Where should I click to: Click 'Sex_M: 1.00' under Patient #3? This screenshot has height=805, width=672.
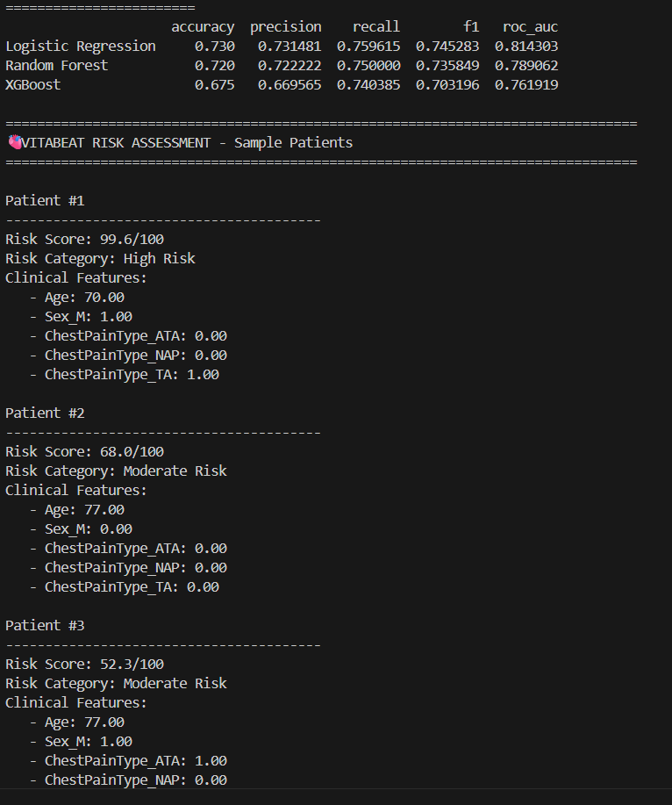pyautogui.click(x=81, y=742)
